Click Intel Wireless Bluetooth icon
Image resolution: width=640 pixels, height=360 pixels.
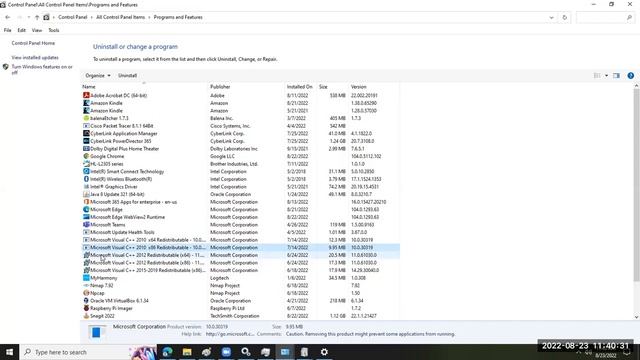[86, 179]
